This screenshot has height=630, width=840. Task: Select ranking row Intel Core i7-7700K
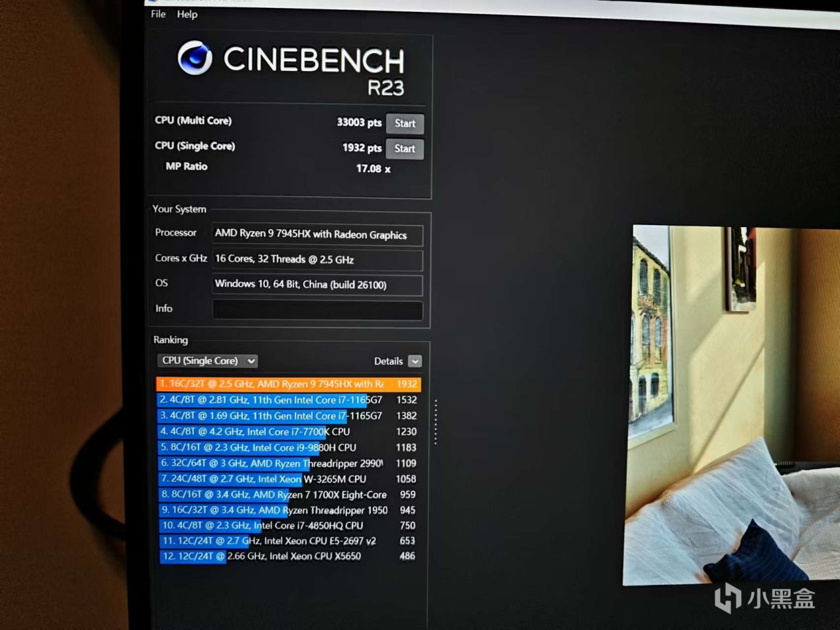pos(289,432)
